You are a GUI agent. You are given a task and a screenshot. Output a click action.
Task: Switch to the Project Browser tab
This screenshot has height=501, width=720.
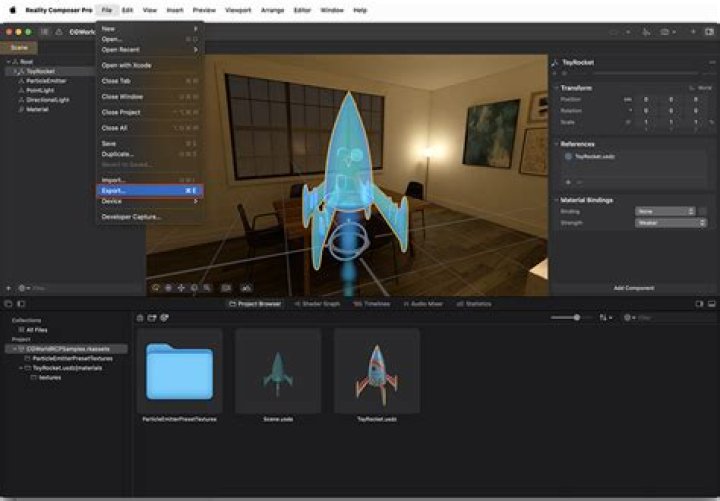[x=255, y=304]
